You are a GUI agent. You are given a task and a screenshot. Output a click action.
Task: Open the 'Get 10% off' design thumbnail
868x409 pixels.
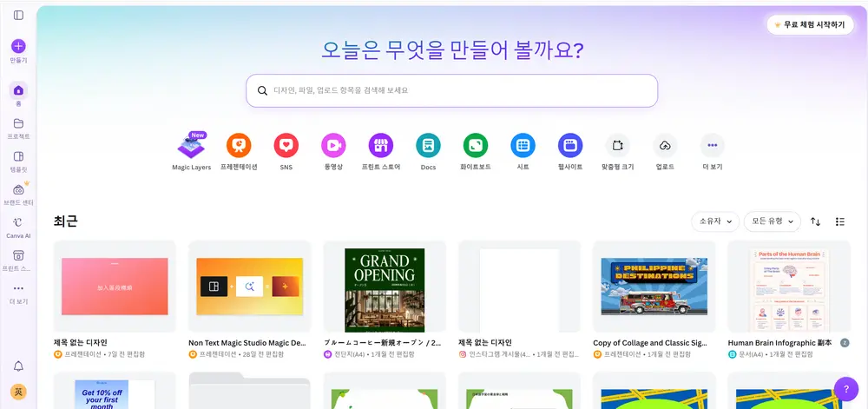click(115, 391)
